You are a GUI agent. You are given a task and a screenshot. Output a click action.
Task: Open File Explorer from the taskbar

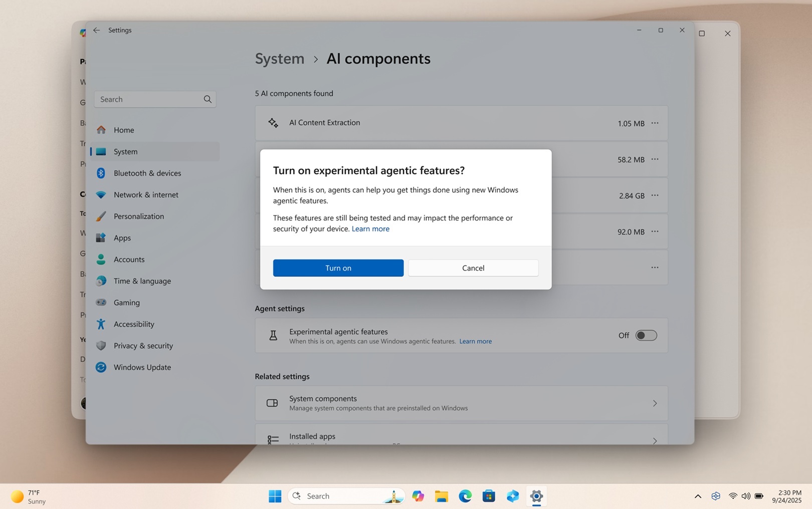click(441, 495)
